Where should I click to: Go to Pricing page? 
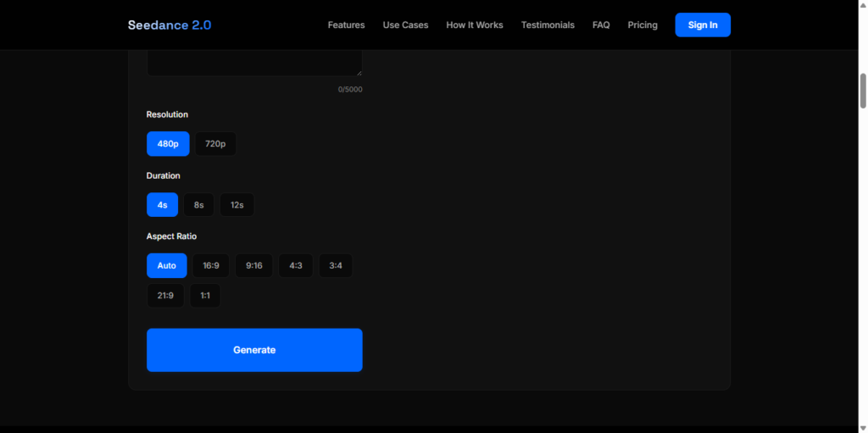[643, 25]
